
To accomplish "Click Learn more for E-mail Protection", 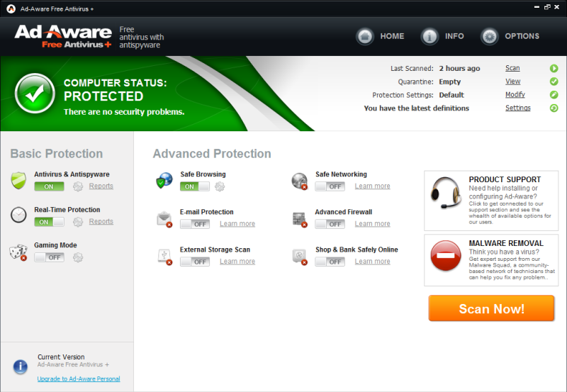I will coord(237,224).
